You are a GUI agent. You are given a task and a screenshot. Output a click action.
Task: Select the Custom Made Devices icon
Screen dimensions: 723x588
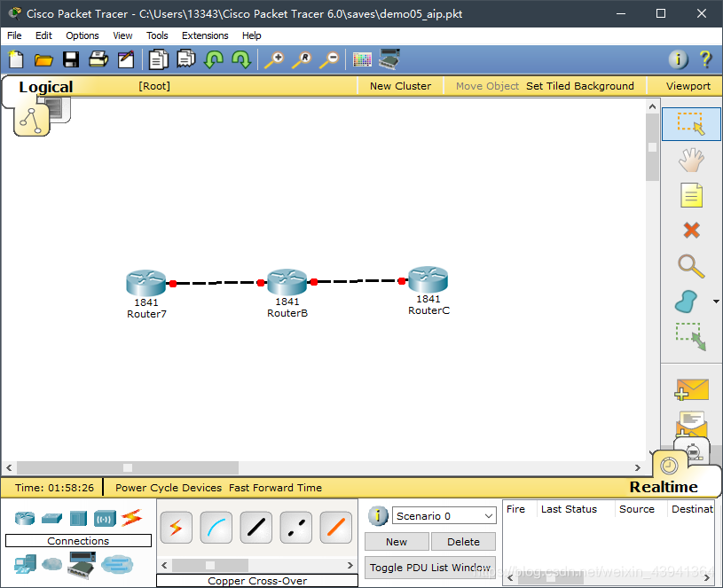81,565
